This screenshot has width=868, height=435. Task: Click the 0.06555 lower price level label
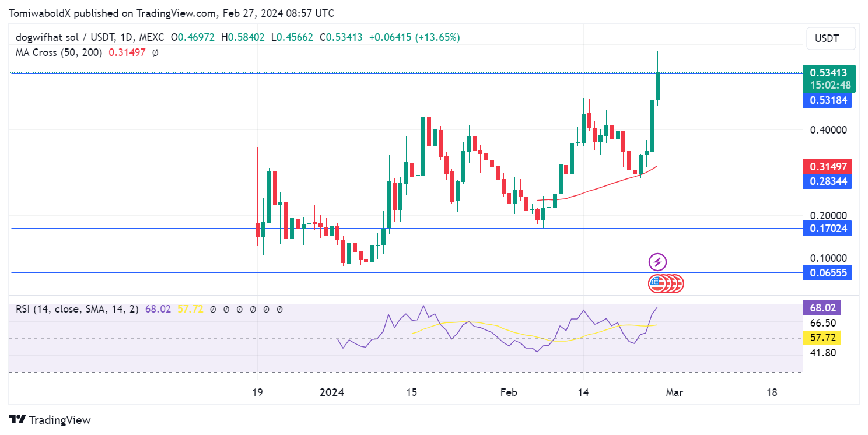828,272
